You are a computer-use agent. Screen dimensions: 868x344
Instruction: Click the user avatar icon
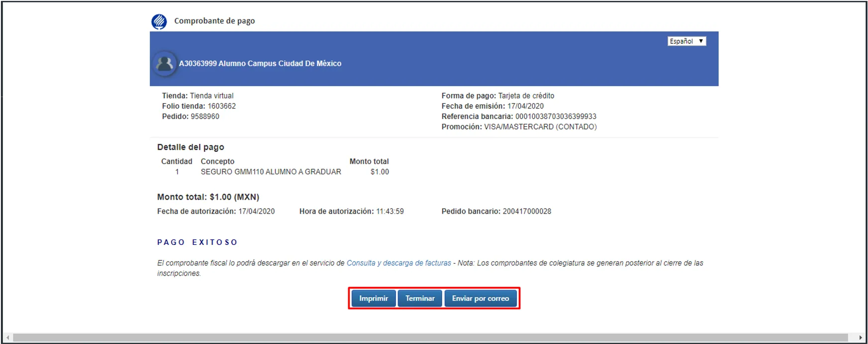point(165,64)
